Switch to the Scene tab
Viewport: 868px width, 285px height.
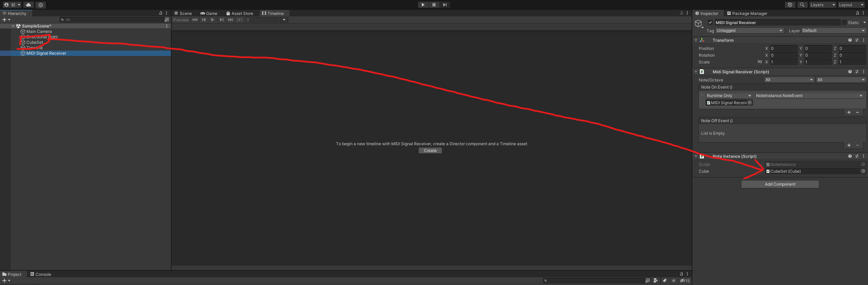(183, 13)
